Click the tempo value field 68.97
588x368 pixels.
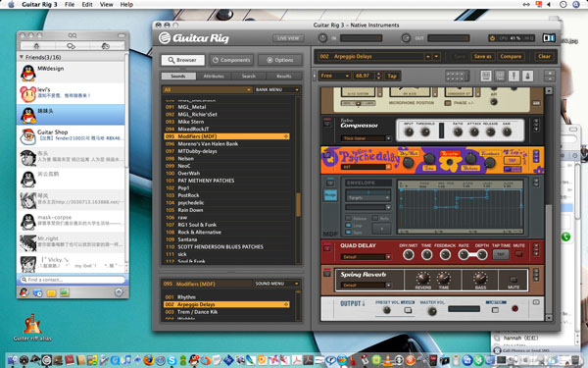point(363,76)
